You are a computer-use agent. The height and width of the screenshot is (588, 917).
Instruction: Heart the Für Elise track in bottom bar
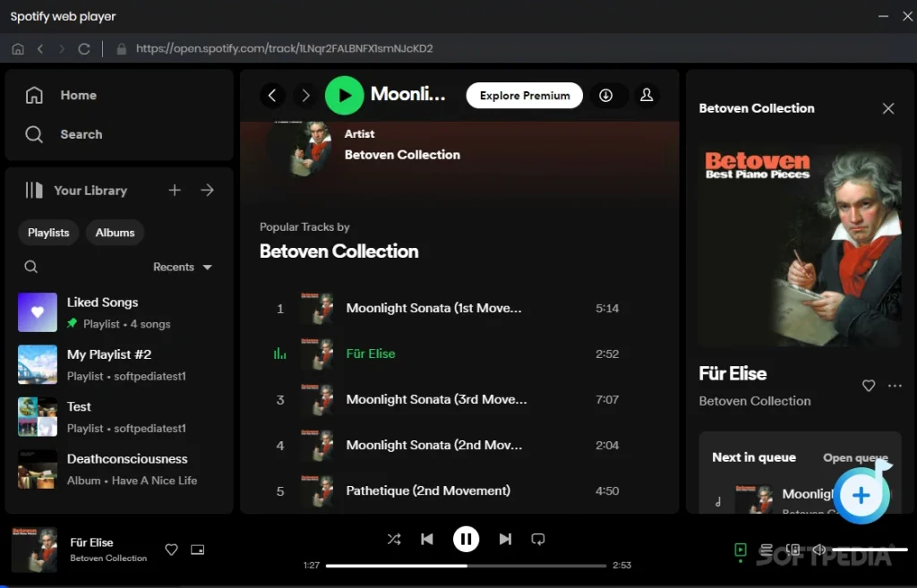pyautogui.click(x=171, y=550)
